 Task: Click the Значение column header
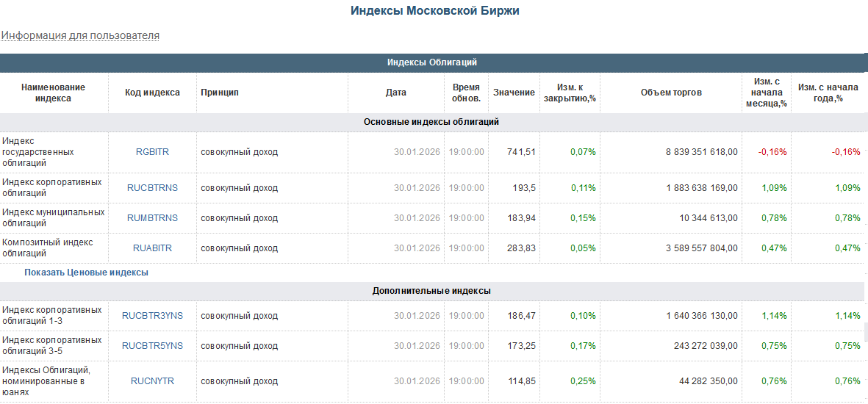point(514,93)
